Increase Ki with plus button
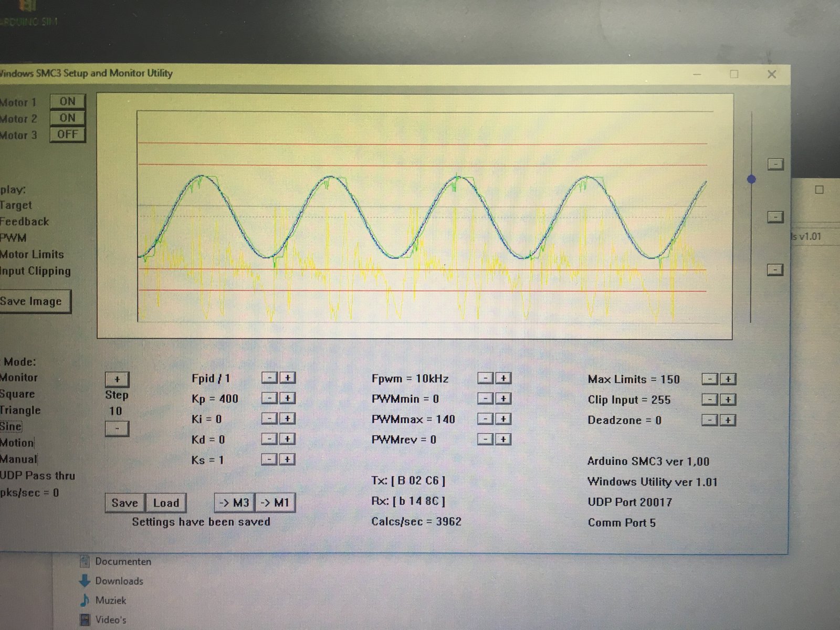The image size is (840, 630). coord(287,418)
